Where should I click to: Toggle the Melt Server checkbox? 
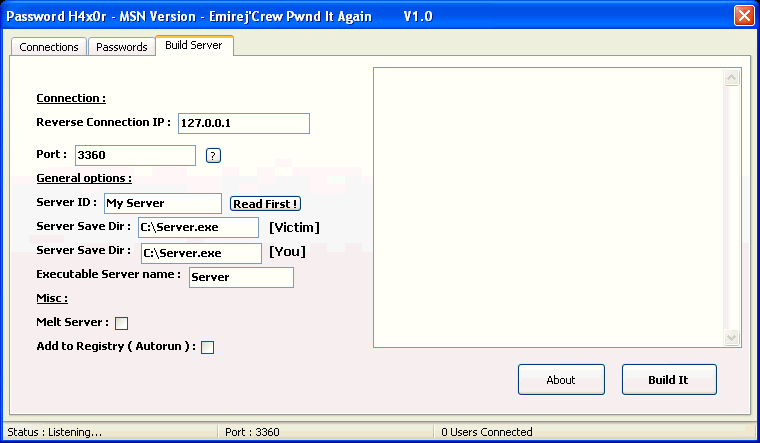(122, 323)
